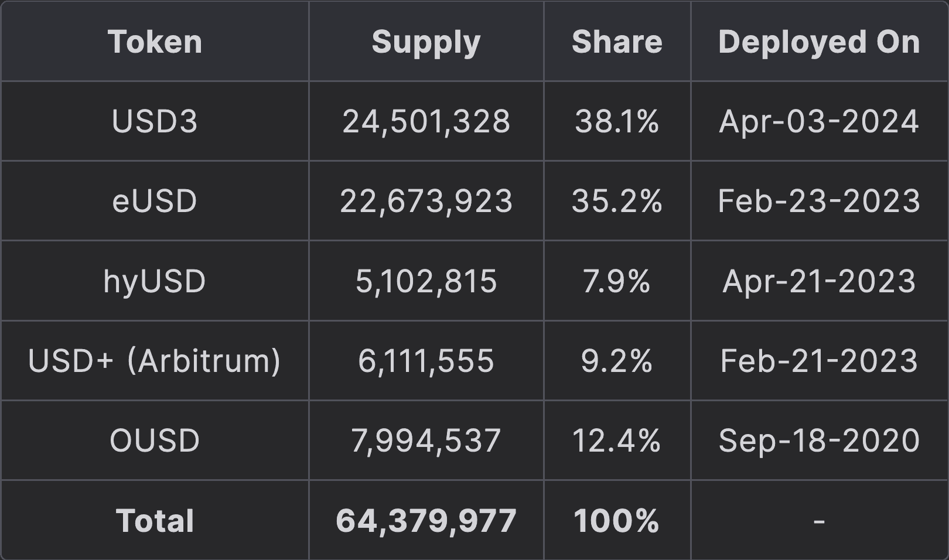Select the hyUSD token cell
The height and width of the screenshot is (560, 949).
point(155,281)
